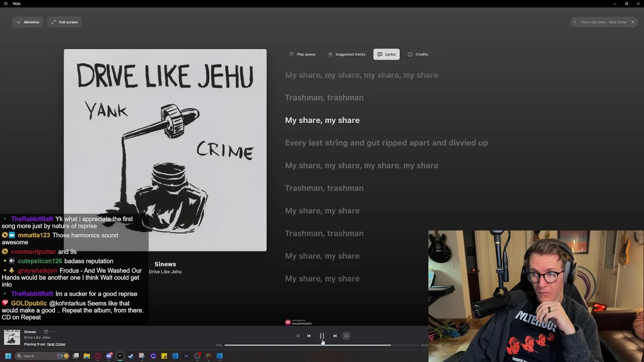Click the search magnifier icon in the top bar

[x=575, y=22]
